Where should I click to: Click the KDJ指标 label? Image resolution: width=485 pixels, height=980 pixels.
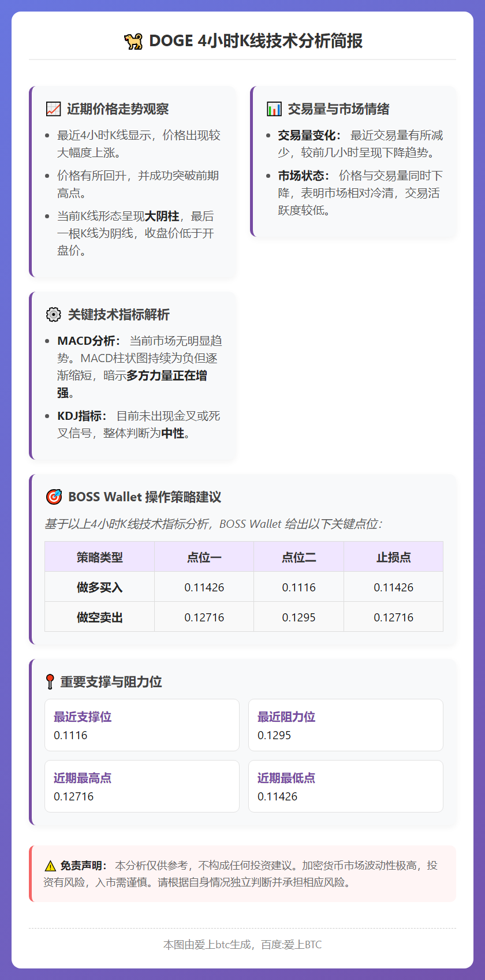tap(82, 416)
